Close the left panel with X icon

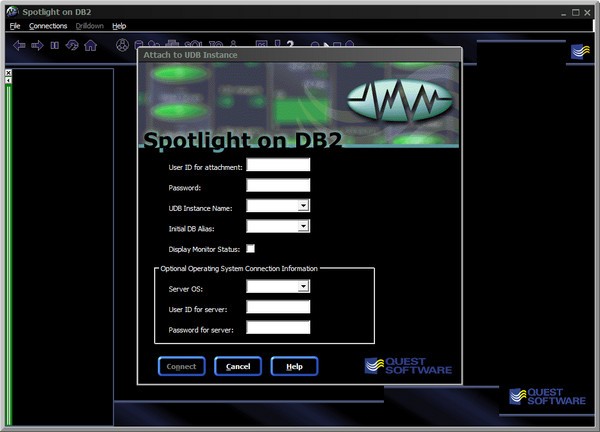8,73
